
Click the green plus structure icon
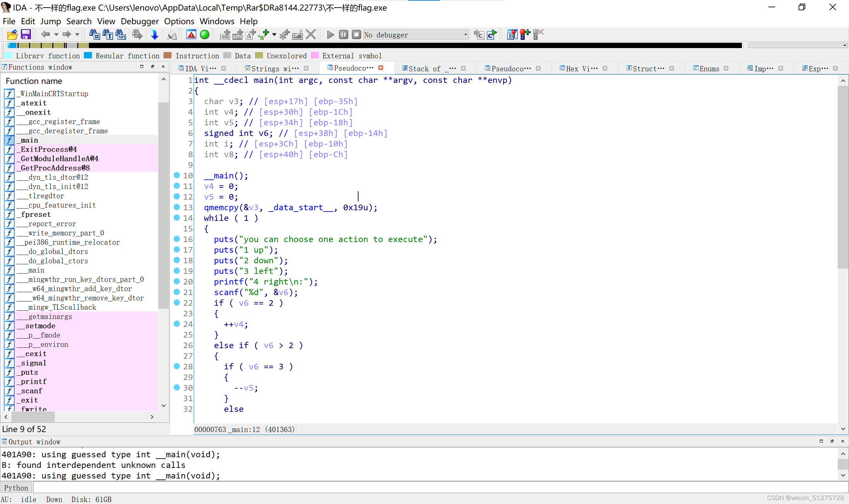(x=264, y=34)
